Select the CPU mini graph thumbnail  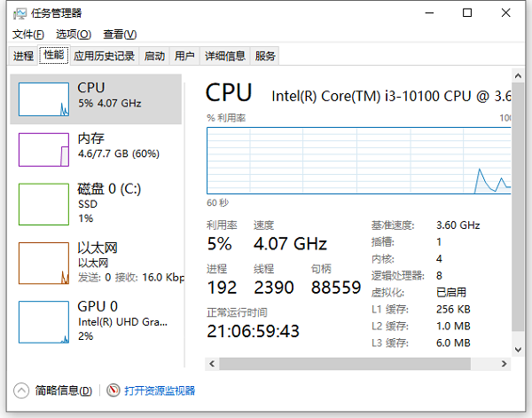(43, 99)
